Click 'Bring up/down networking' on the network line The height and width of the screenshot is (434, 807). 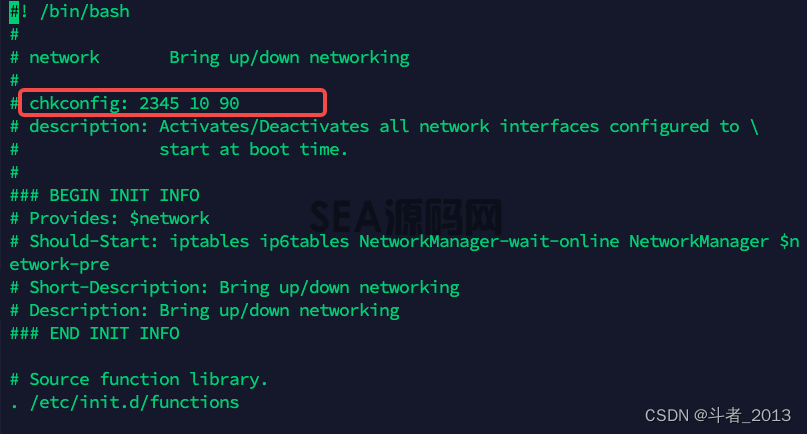point(289,58)
